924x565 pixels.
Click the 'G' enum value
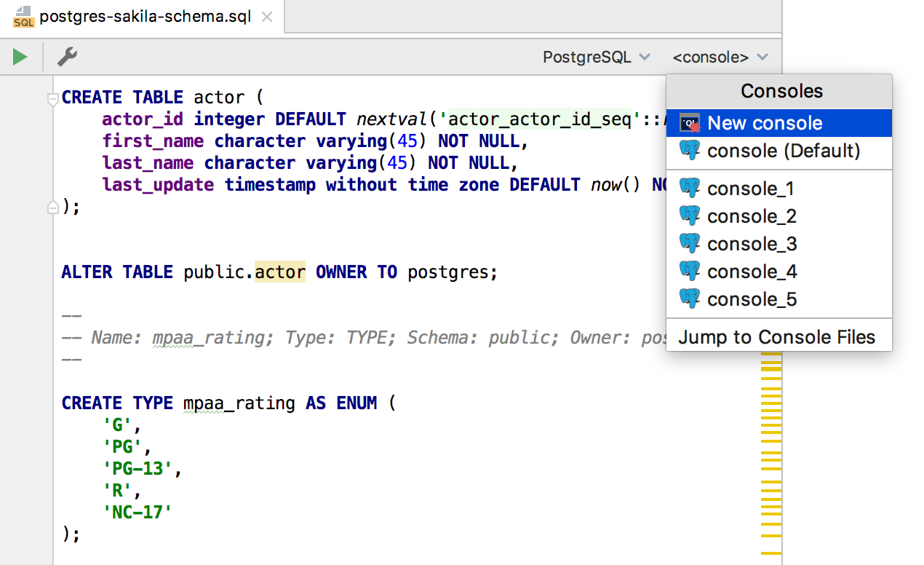click(117, 425)
